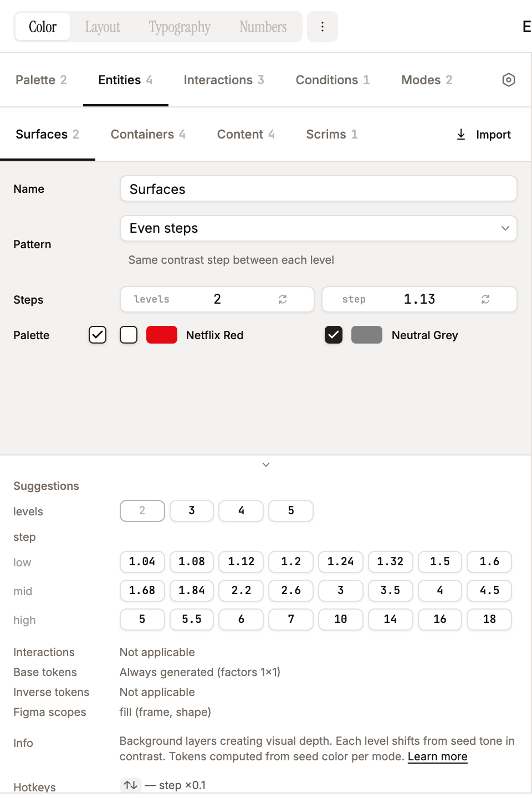Pick high step suggestion 6
Viewport: 532px width, 798px height.
pyautogui.click(x=241, y=620)
